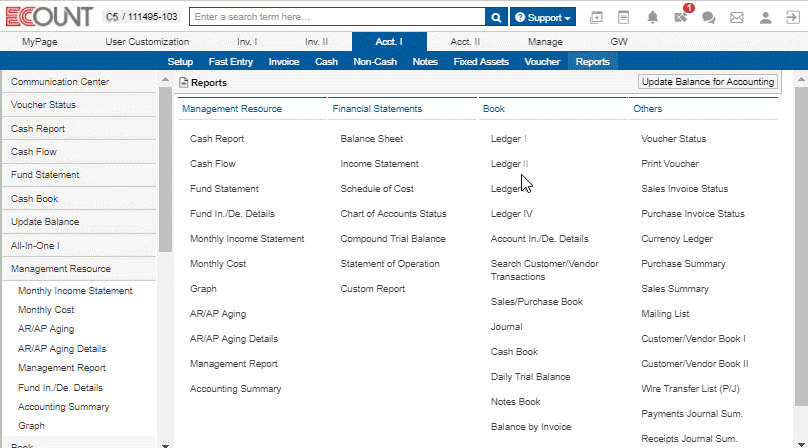Open the chat bubbles icon
This screenshot has width=808, height=448.
click(709, 18)
